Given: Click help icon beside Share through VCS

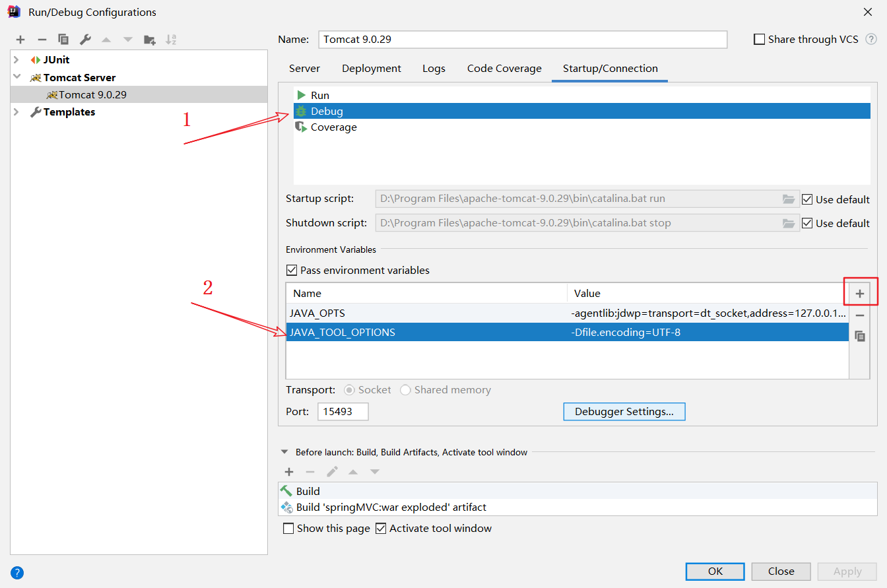Looking at the screenshot, I should pos(871,40).
